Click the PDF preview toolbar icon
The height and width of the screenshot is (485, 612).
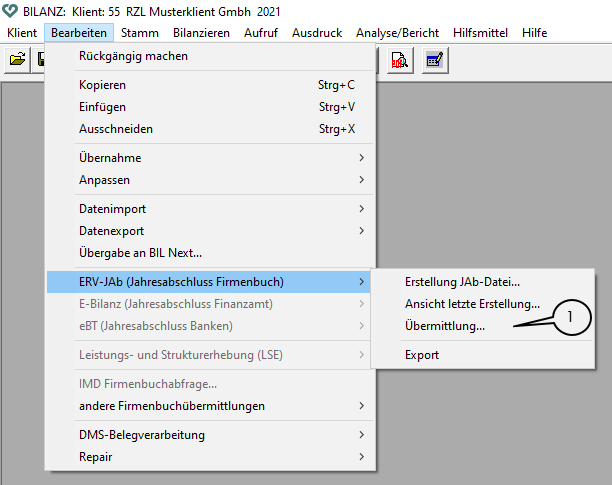click(399, 60)
